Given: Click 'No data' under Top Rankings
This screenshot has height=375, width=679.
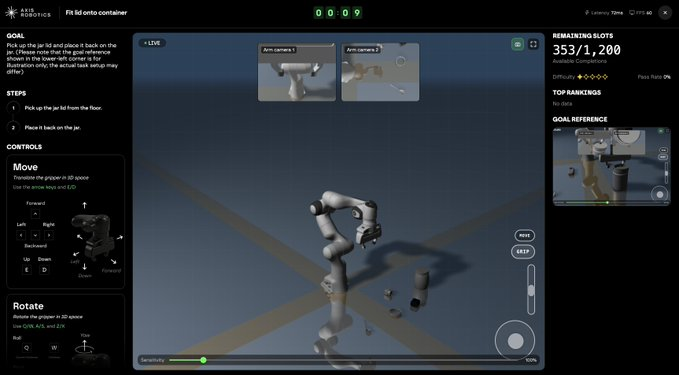Looking at the screenshot, I should 562,103.
